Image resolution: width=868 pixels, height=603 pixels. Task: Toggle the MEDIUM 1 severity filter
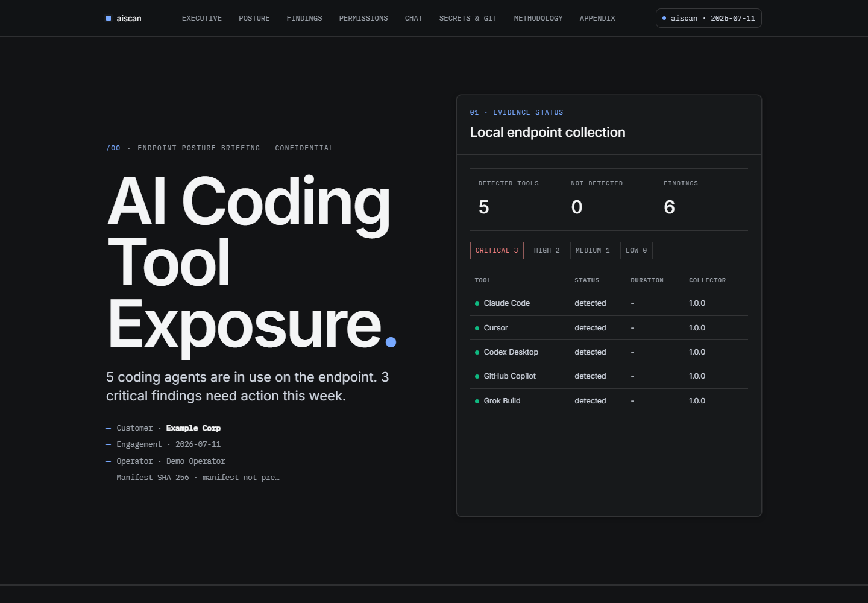pyautogui.click(x=593, y=251)
